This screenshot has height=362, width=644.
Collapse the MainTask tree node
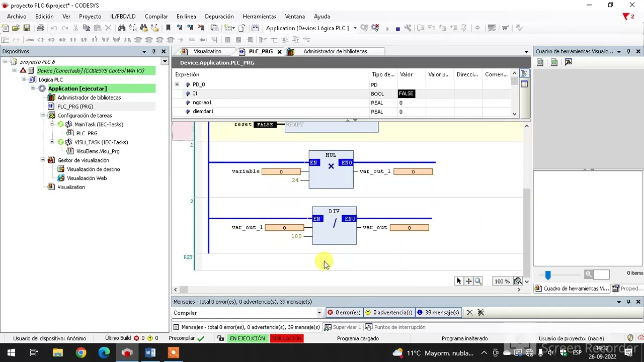point(52,124)
